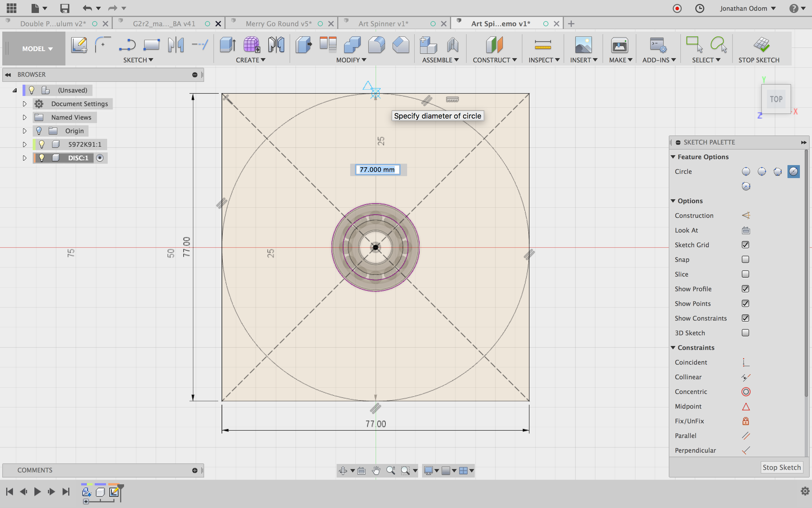The image size is (812, 508).
Task: Click the Create Sketch toolbar icon
Action: pyautogui.click(x=79, y=45)
